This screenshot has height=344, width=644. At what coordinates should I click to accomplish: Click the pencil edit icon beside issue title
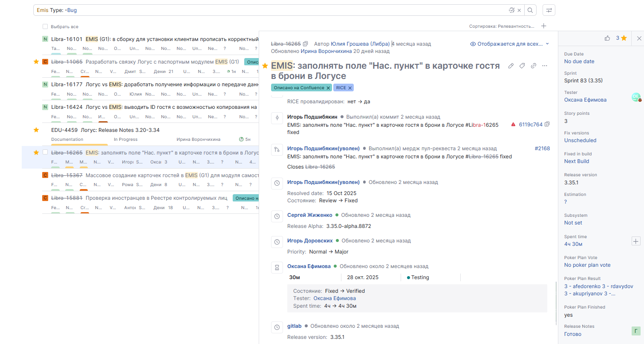[511, 66]
